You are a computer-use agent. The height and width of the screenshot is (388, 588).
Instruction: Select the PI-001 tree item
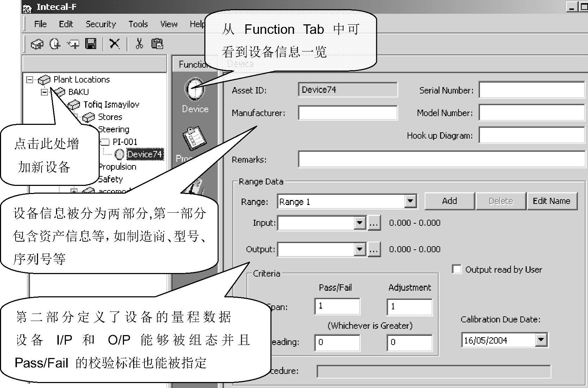125,142
